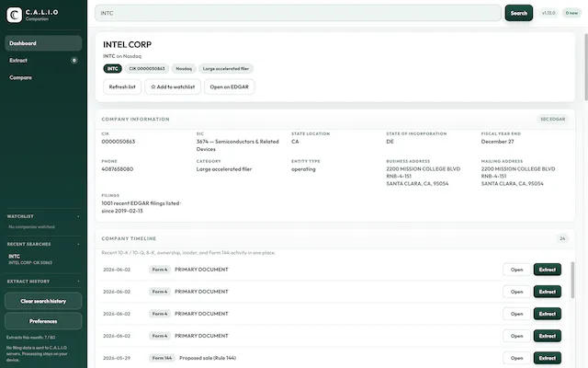Open the third 2026-06-02 Form 4 filing
This screenshot has height=368, width=588.
(x=516, y=314)
